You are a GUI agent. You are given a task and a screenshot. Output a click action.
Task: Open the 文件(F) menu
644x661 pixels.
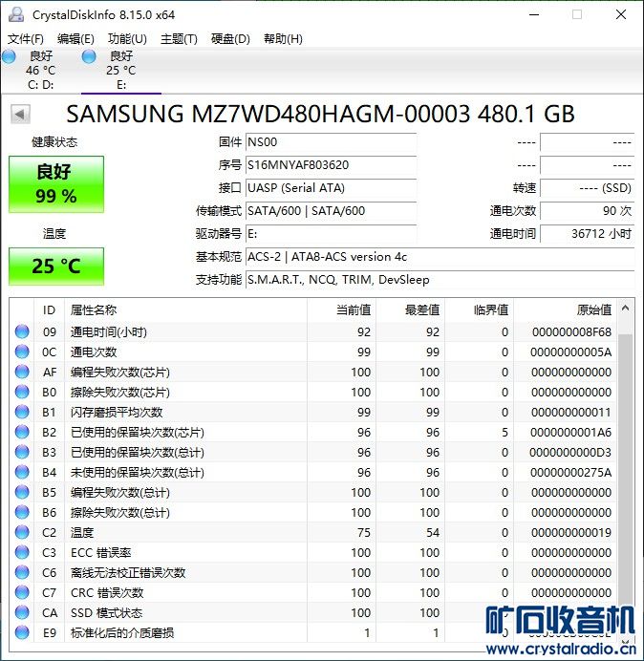click(25, 39)
